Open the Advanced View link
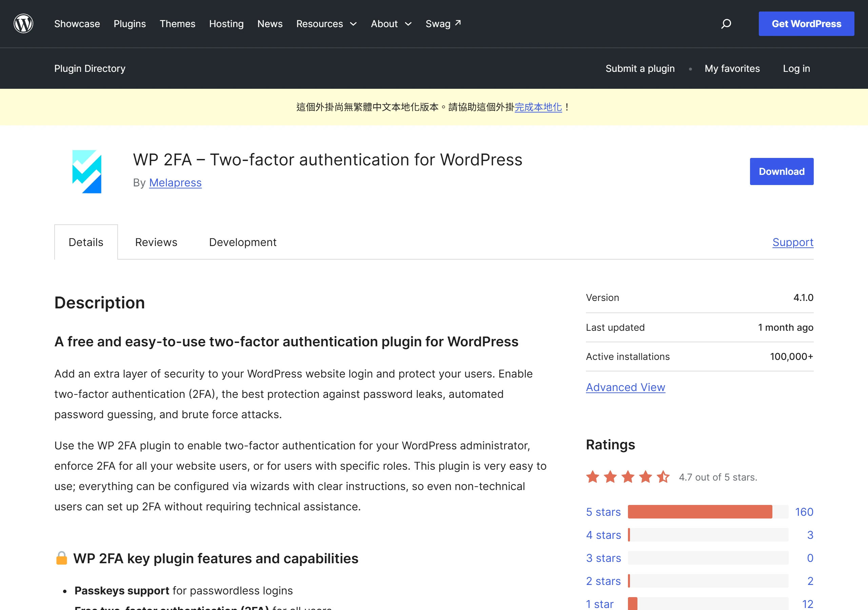Viewport: 868px width, 610px height. click(x=625, y=387)
